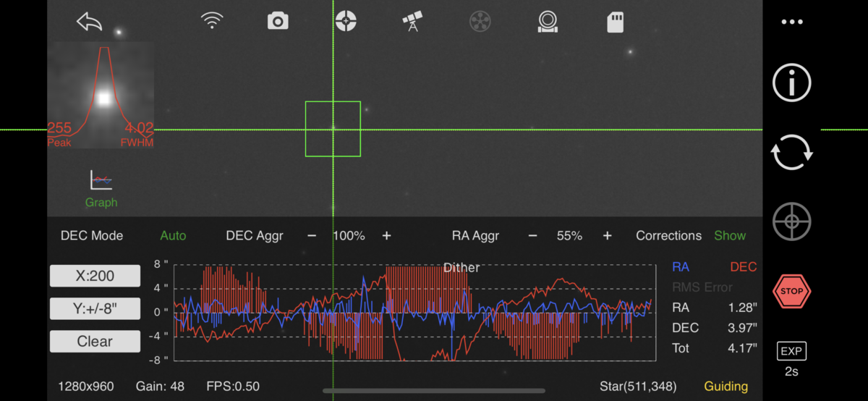
Task: Change the Y:+/-8" graph range
Action: point(95,308)
